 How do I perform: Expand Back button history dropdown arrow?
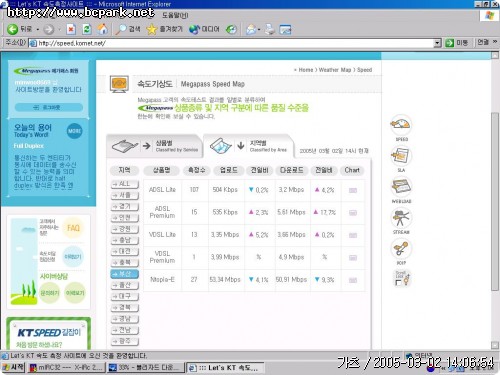pyautogui.click(x=38, y=30)
